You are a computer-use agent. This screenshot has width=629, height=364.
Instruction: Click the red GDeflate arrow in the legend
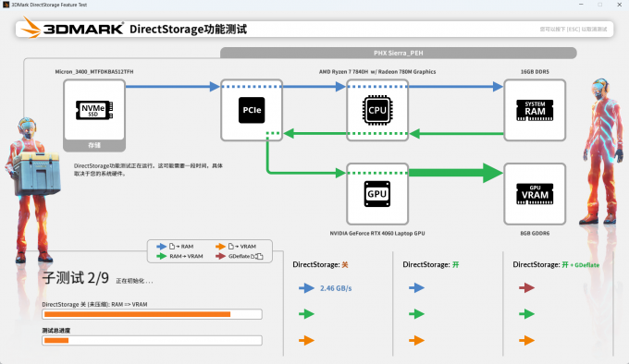(220, 256)
